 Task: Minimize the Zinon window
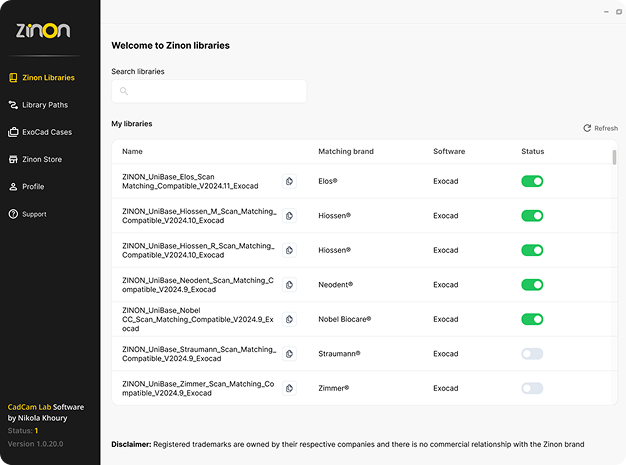point(606,12)
